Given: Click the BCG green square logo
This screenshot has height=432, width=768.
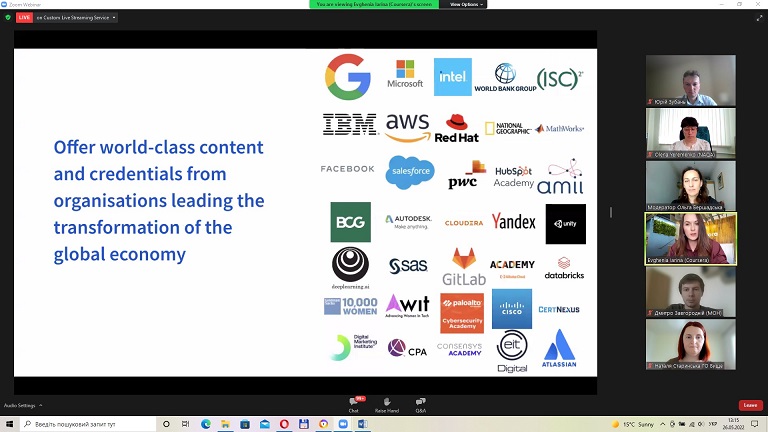Looking at the screenshot, I should 351,222.
